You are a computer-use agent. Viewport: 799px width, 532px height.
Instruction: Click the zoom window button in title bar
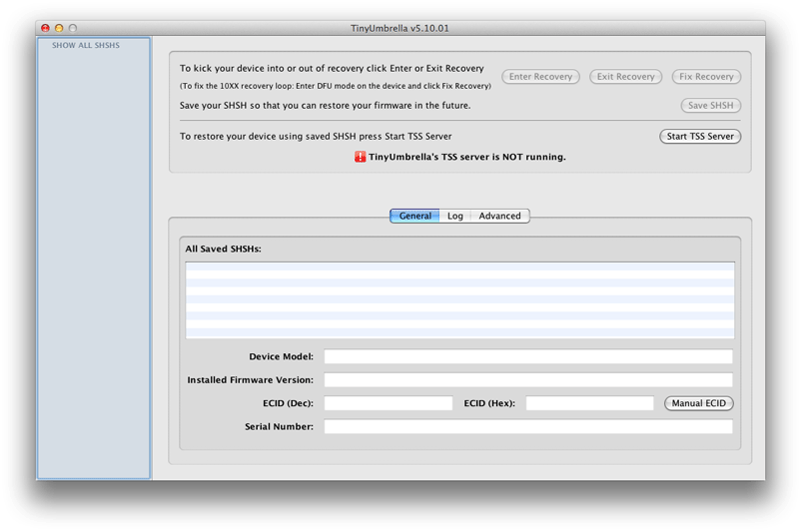(73, 28)
